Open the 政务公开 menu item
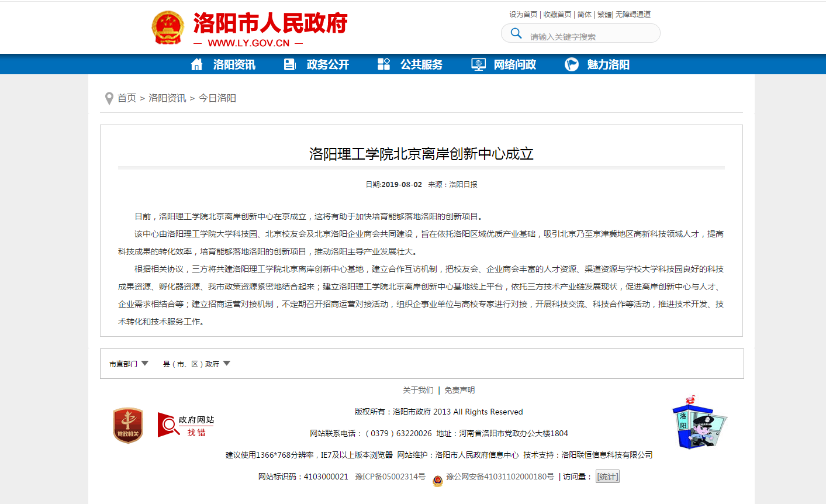826x504 pixels. [327, 64]
